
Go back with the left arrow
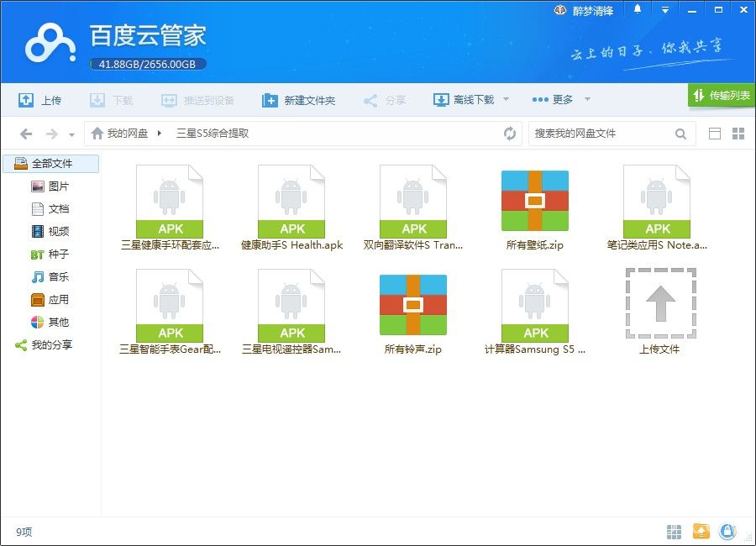tap(26, 134)
